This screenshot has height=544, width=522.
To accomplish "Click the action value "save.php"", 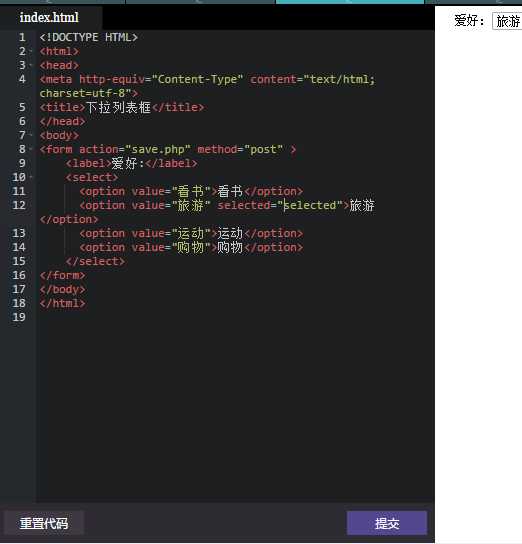I will (x=158, y=150).
